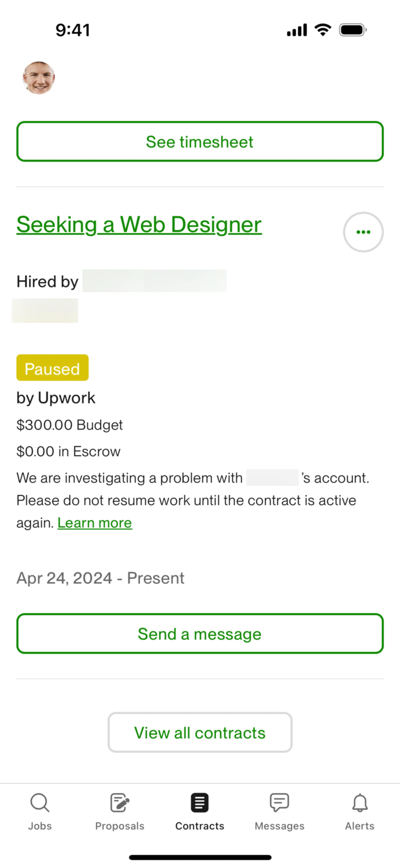Tap the Apr 24, 2024 - Present date
Viewport: 400px width, 868px height.
100,578
